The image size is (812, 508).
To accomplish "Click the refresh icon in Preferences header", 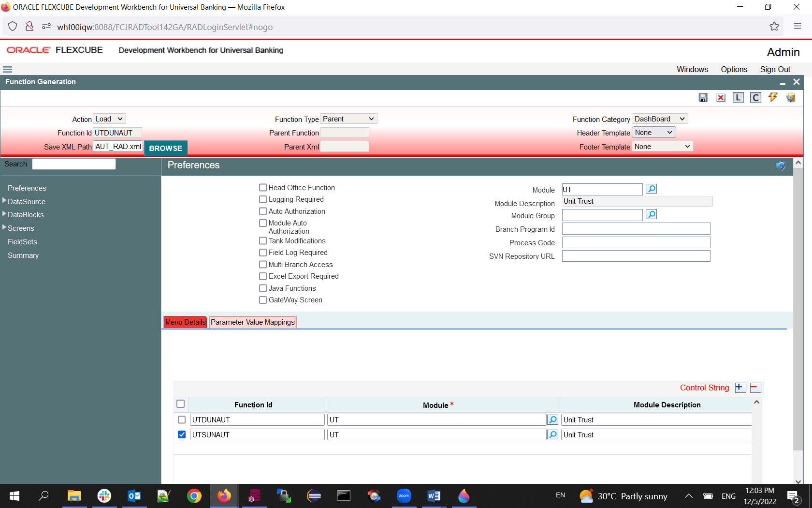I will pyautogui.click(x=781, y=166).
